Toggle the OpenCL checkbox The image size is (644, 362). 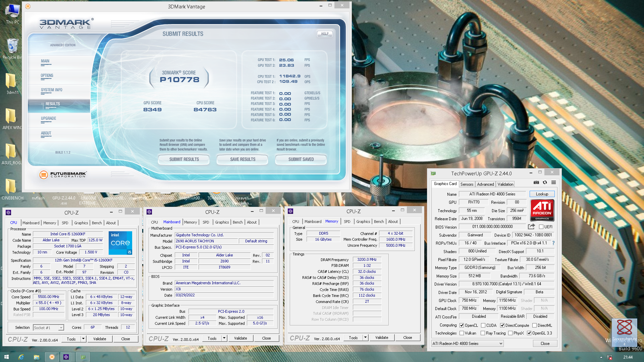(x=462, y=325)
